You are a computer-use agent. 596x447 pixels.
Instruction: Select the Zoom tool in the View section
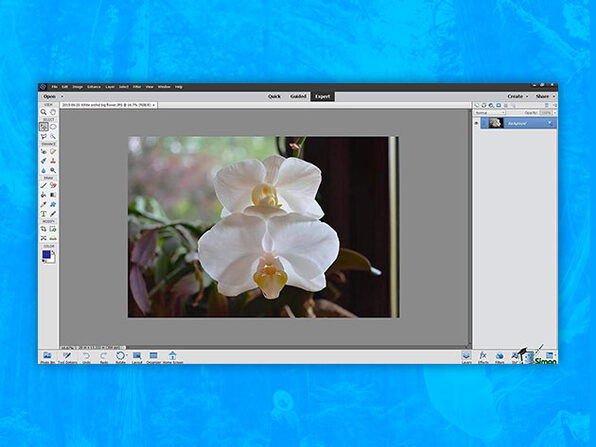point(44,112)
